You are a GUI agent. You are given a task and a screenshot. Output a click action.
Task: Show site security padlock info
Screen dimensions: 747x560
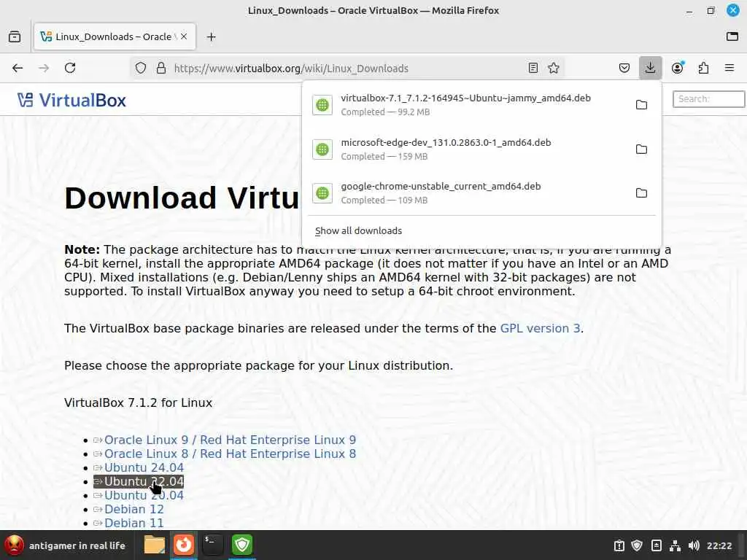[x=161, y=68]
